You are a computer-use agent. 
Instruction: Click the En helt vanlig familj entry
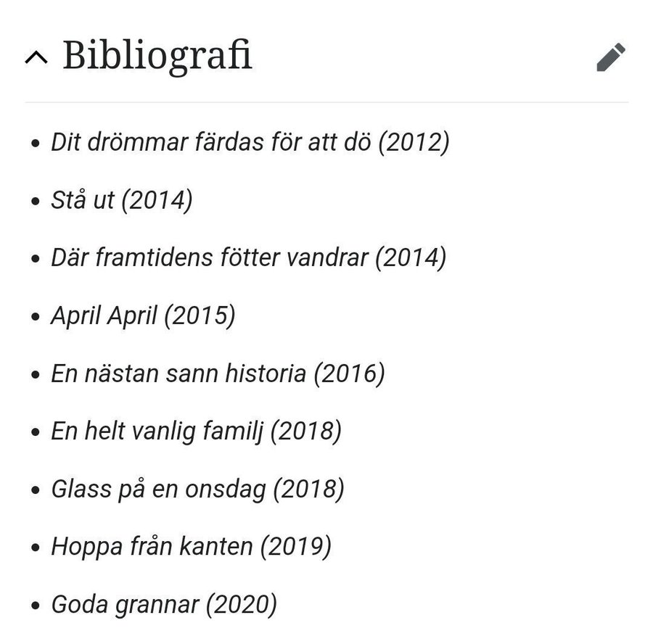(x=157, y=432)
